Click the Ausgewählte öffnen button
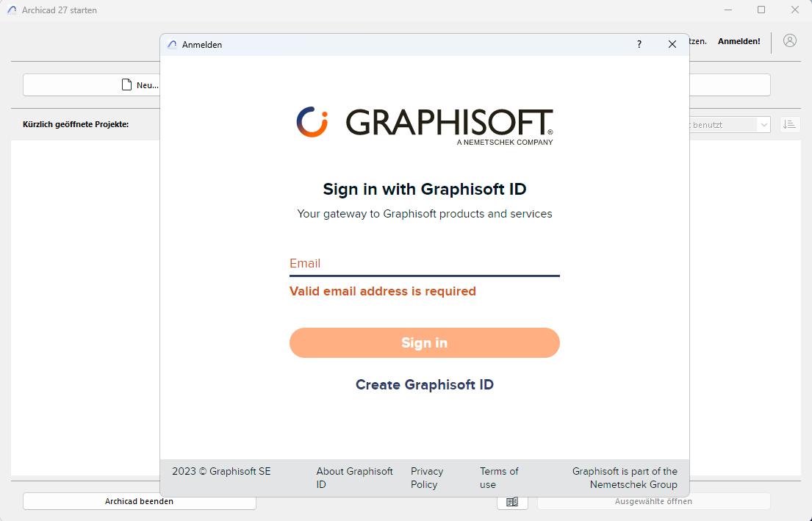Image resolution: width=812 pixels, height=521 pixels. pyautogui.click(x=653, y=501)
